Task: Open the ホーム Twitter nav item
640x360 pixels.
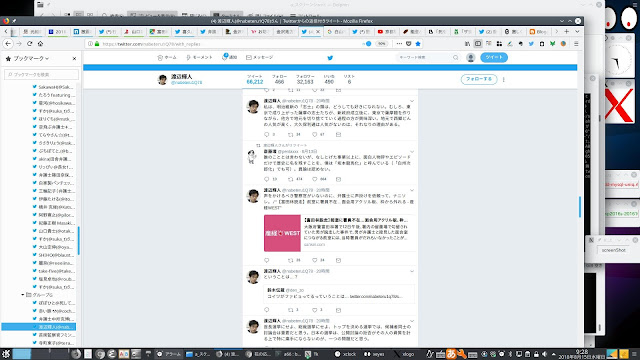Action: (x=167, y=58)
